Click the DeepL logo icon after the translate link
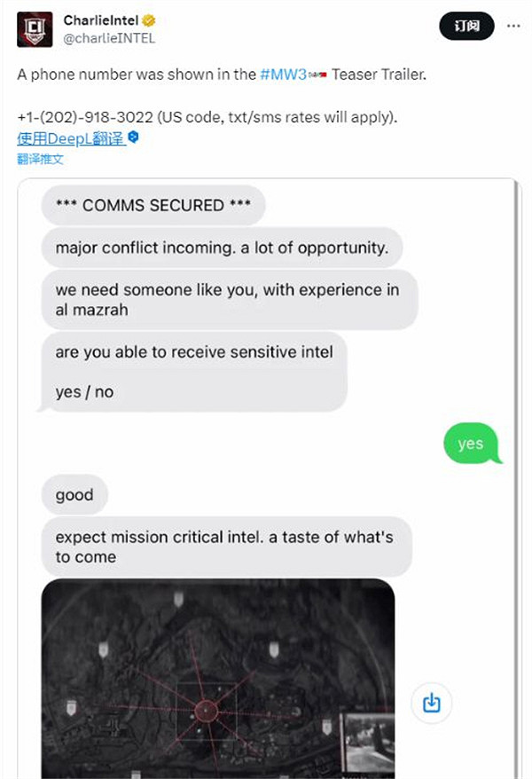This screenshot has height=779, width=532. pos(134,137)
